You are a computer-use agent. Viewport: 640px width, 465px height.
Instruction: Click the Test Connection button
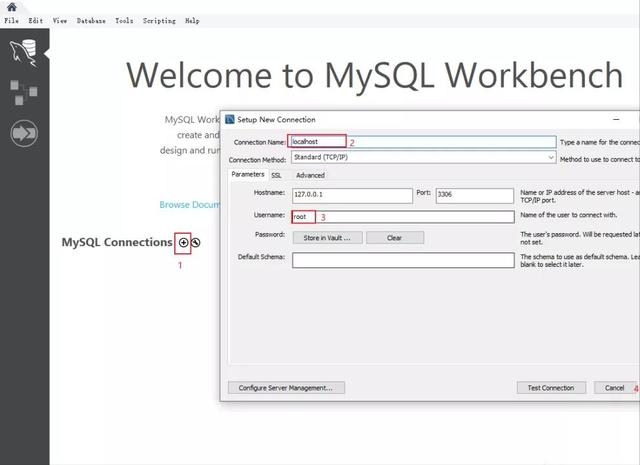[x=551, y=387]
